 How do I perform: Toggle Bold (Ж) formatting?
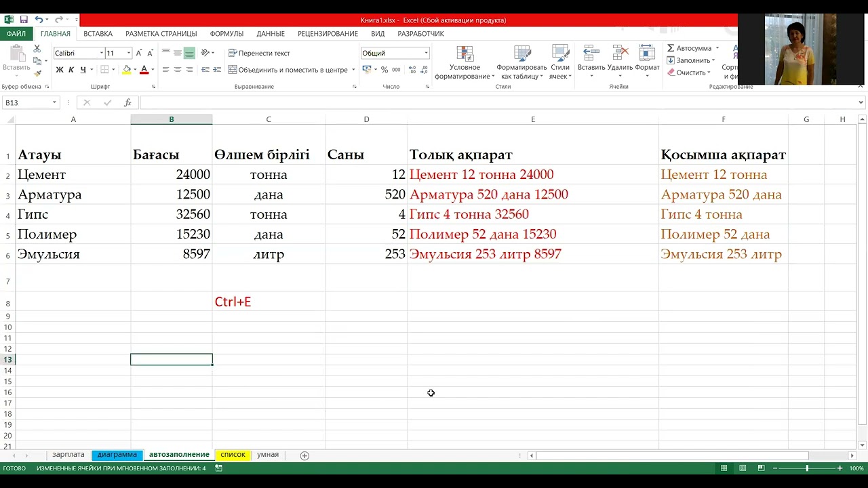[60, 70]
